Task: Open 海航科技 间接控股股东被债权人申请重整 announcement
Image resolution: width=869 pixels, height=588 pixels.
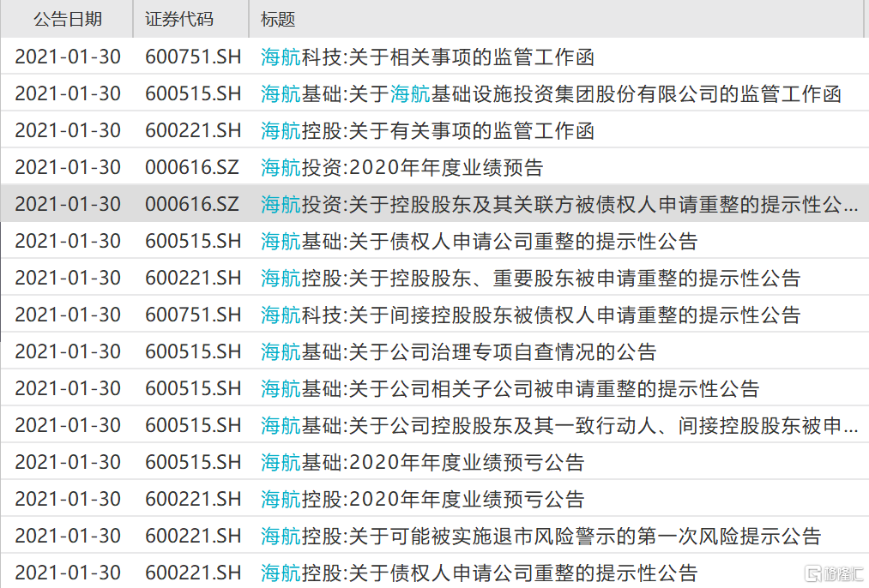Action: tap(530, 315)
